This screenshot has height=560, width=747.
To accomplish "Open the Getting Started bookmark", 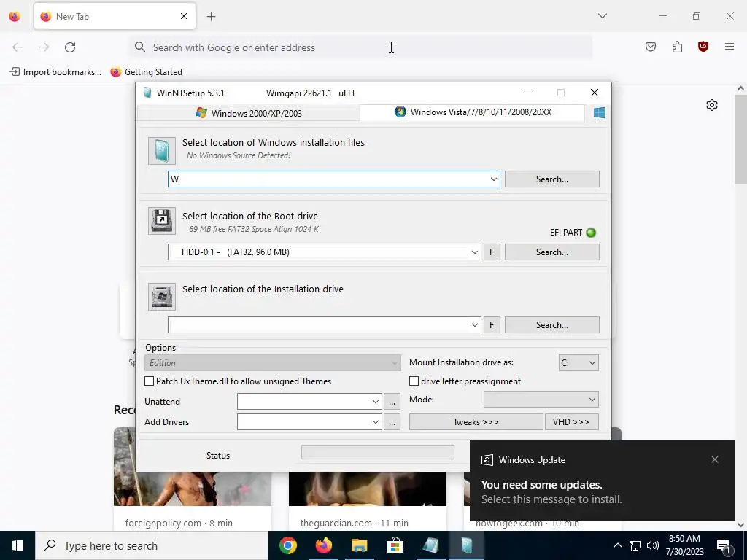I will click(146, 72).
